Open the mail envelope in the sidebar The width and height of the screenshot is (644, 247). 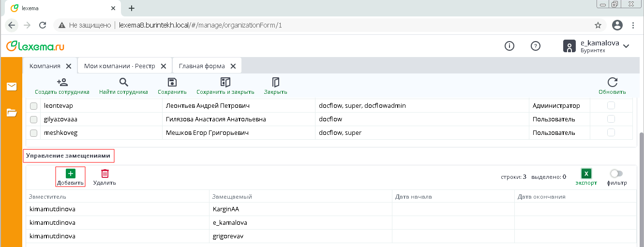(x=12, y=87)
